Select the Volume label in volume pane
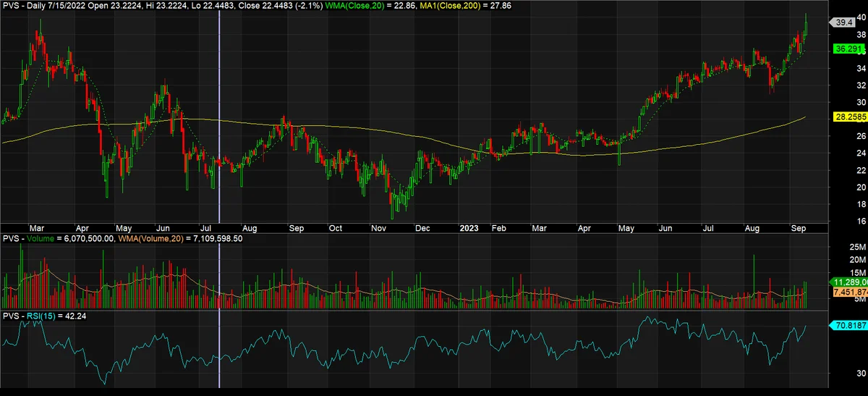868x396 pixels. tap(42, 237)
